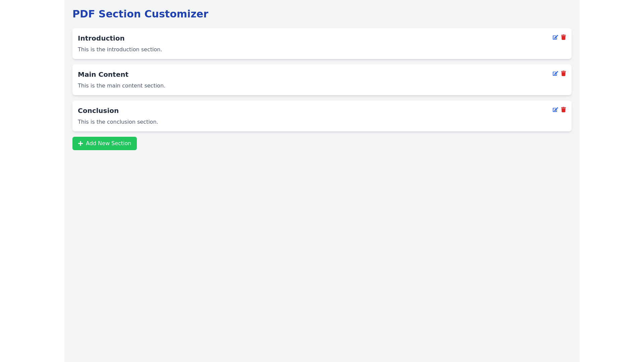Delete the Main Content section

(563, 73)
